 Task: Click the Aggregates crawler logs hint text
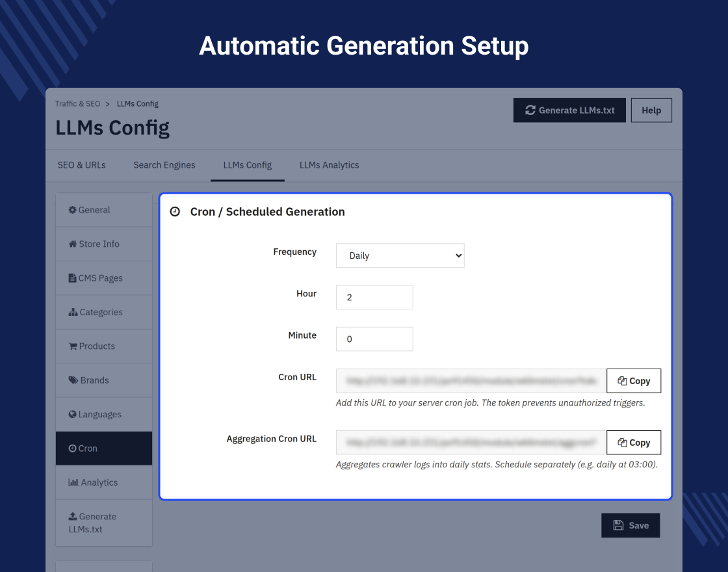[x=497, y=464]
